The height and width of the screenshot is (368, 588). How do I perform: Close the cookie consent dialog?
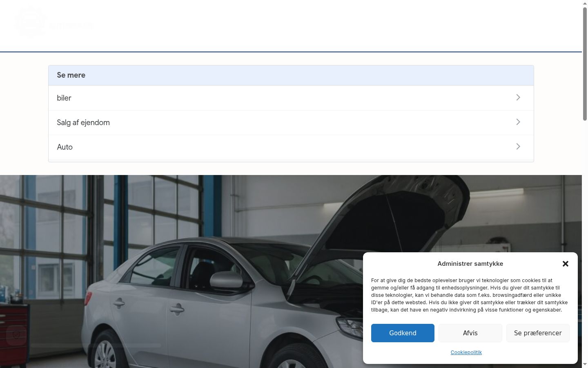[x=565, y=264]
